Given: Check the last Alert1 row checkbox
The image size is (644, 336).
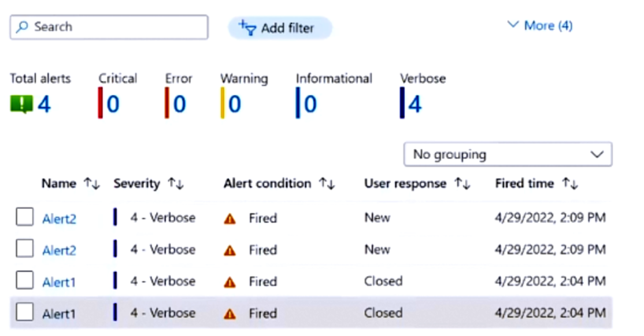Looking at the screenshot, I should click(x=24, y=313).
